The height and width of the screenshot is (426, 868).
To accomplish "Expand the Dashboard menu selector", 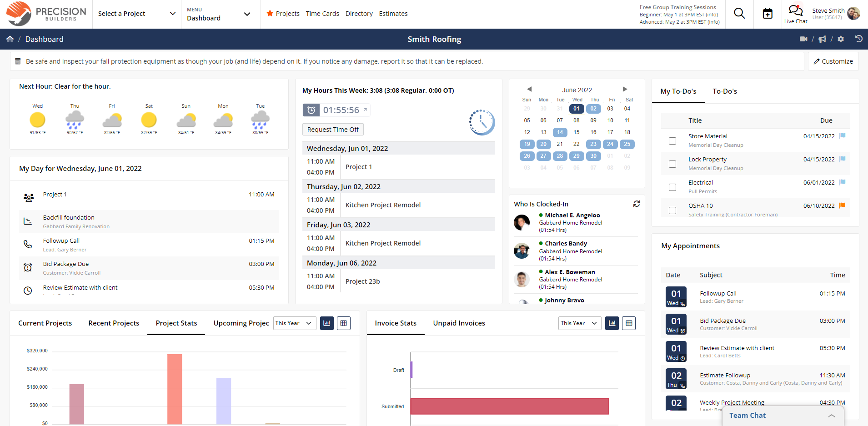I will 220,14.
